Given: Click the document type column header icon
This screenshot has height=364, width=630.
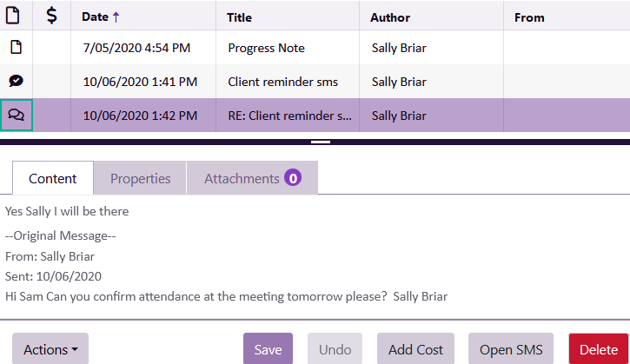Looking at the screenshot, I should [x=16, y=16].
